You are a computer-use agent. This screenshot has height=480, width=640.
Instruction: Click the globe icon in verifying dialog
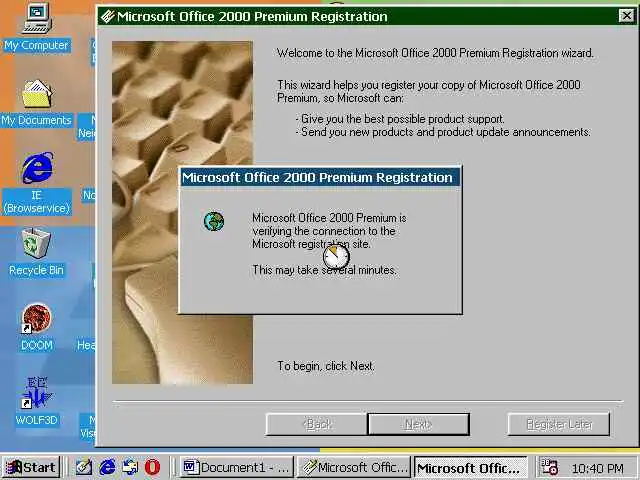[214, 221]
